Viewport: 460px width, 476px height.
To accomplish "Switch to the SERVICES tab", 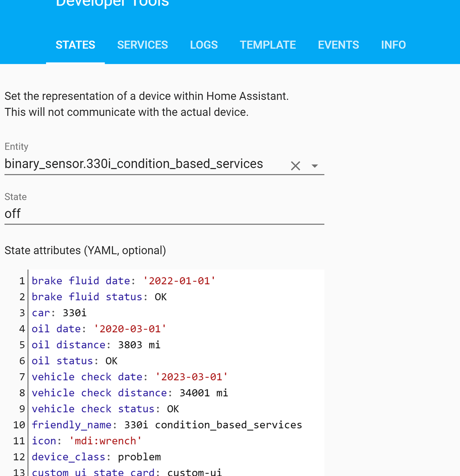I will [x=142, y=45].
